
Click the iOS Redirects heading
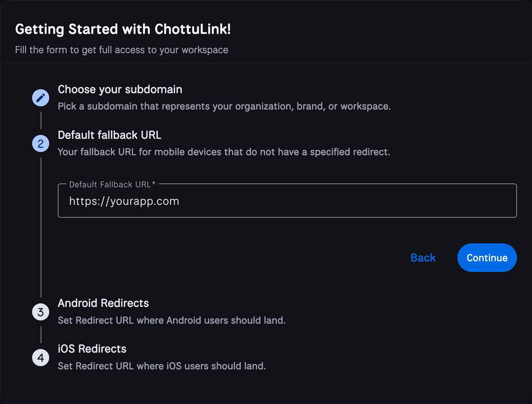pyautogui.click(x=92, y=349)
